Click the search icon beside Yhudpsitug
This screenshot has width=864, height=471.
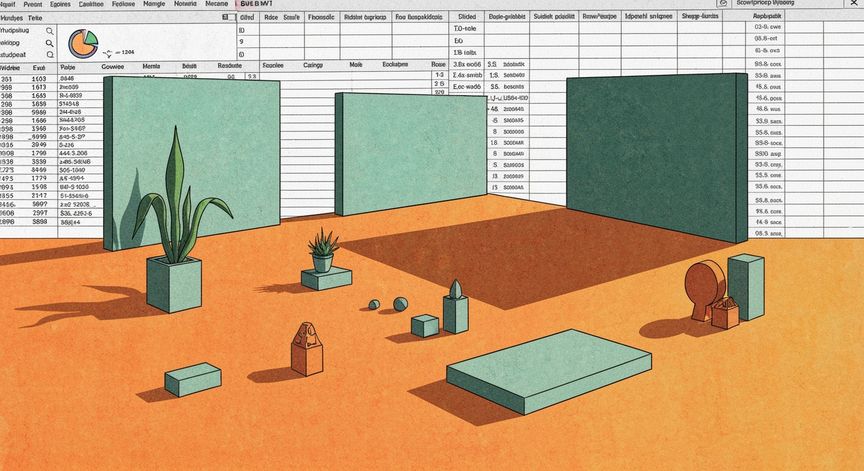point(50,31)
